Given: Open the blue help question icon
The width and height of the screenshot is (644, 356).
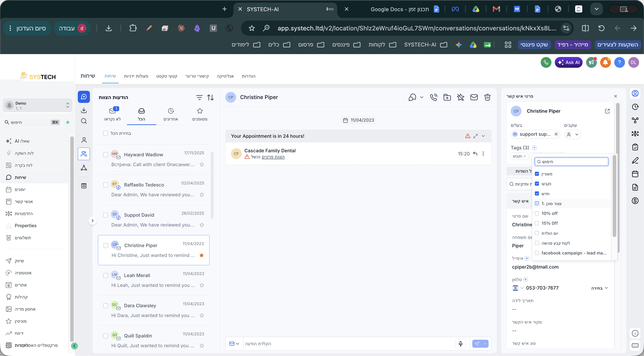Looking at the screenshot, I should 619,62.
